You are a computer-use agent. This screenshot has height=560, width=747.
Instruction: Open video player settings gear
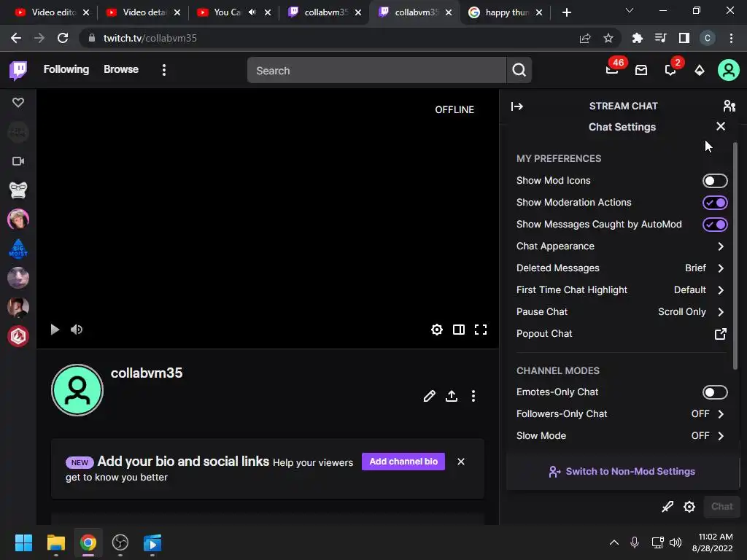coord(436,330)
